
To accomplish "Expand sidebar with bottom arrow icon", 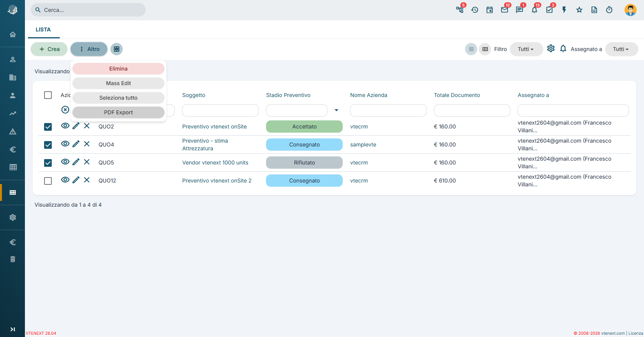I will click(x=13, y=329).
